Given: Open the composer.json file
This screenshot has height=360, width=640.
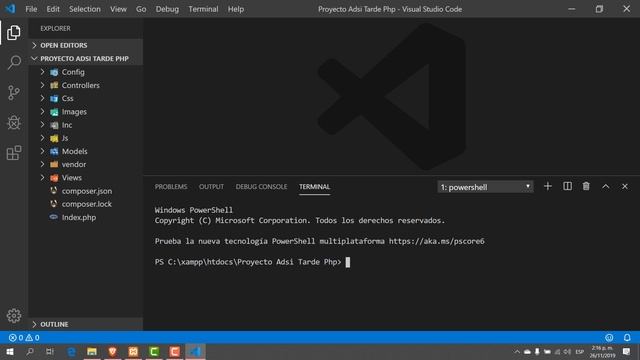Looking at the screenshot, I should click(x=86, y=191).
